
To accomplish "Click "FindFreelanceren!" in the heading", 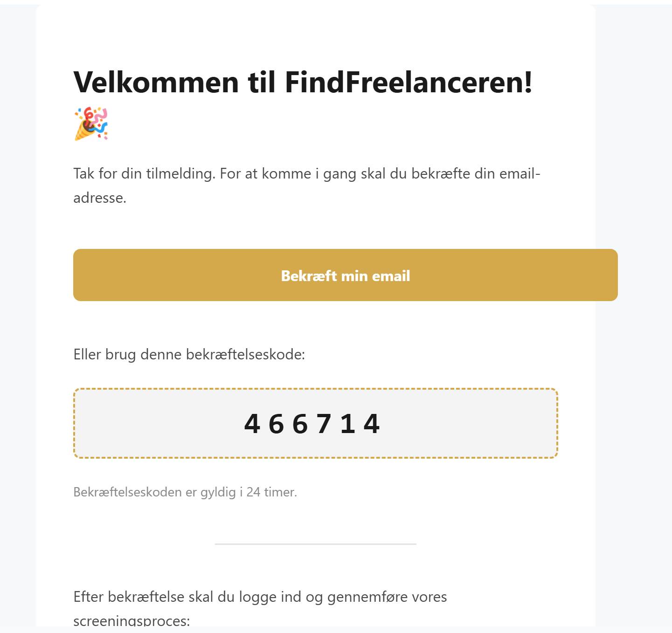I will pos(409,82).
